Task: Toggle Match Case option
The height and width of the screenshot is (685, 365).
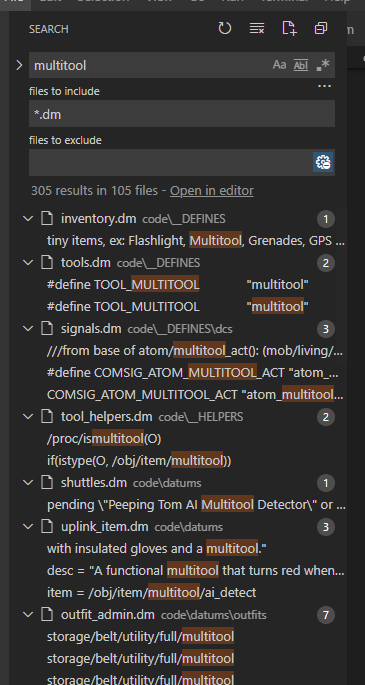Action: pos(279,65)
